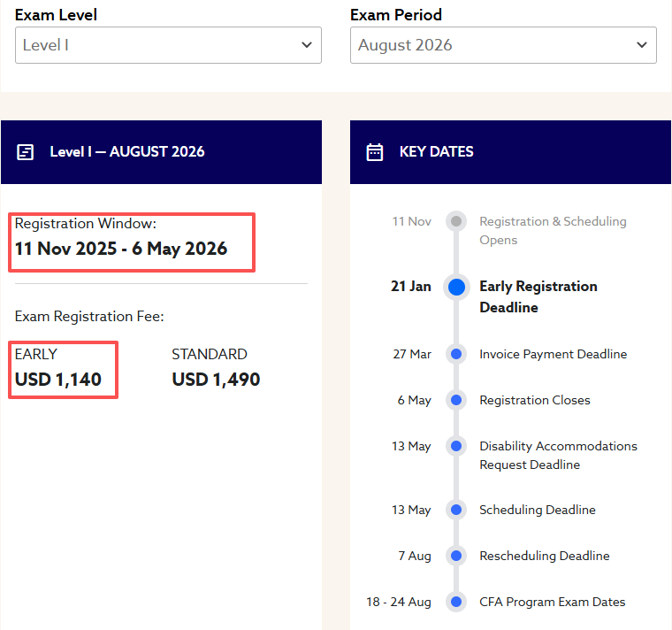This screenshot has width=672, height=630.
Task: Click the 7 Aug rescheduling deadline dot
Action: [x=456, y=556]
